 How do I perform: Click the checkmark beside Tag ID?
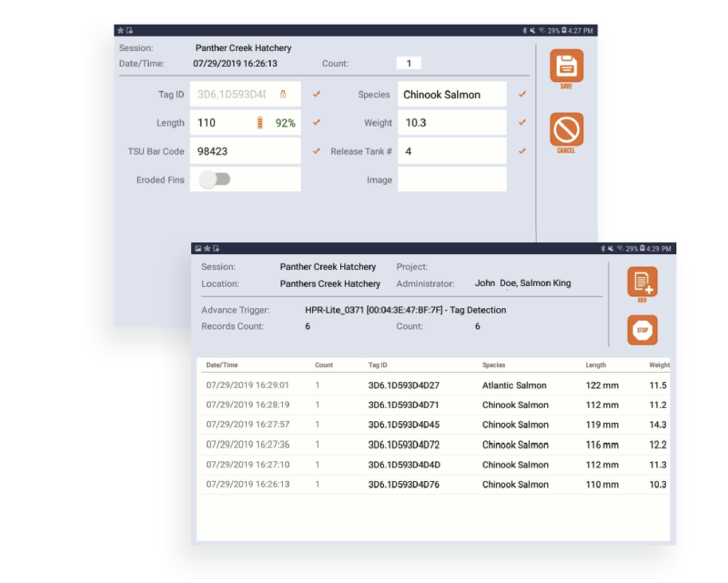pos(317,94)
